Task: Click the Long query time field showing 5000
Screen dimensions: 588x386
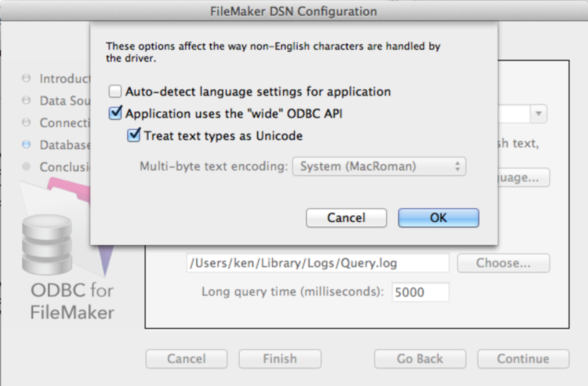Action: pyautogui.click(x=421, y=292)
